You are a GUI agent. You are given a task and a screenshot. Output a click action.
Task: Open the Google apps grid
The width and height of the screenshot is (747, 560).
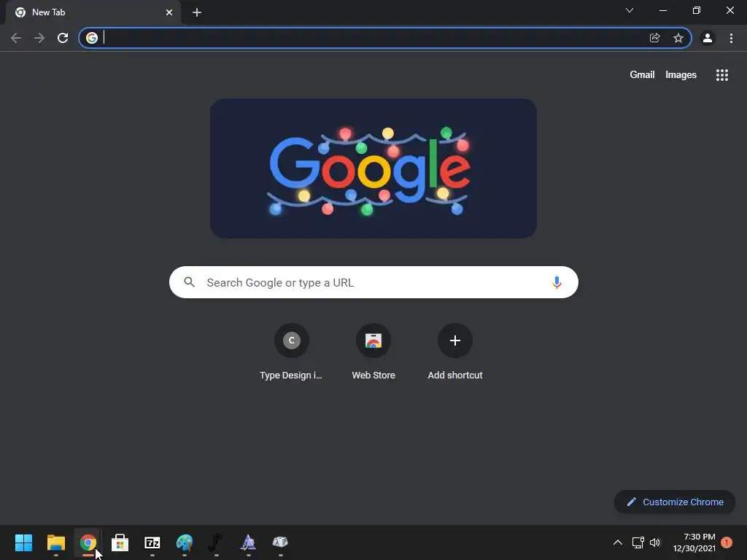[x=722, y=75]
